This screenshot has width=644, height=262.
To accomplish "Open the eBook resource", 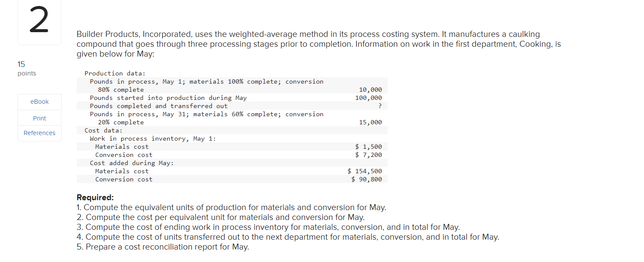I will 39,102.
